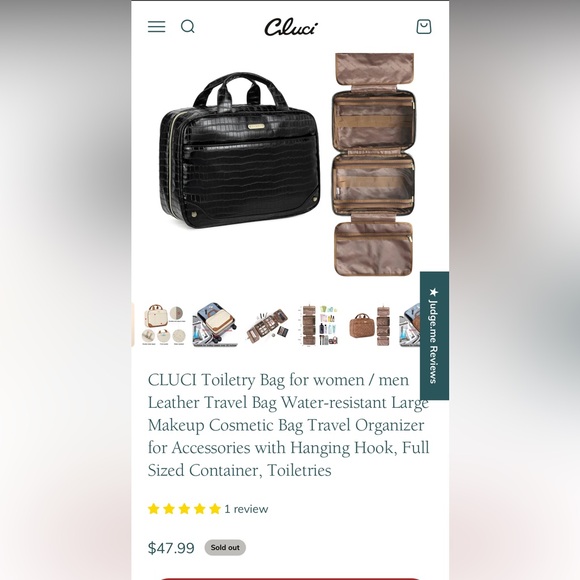The height and width of the screenshot is (580, 580).
Task: Open the search magnifier icon
Action: click(188, 27)
